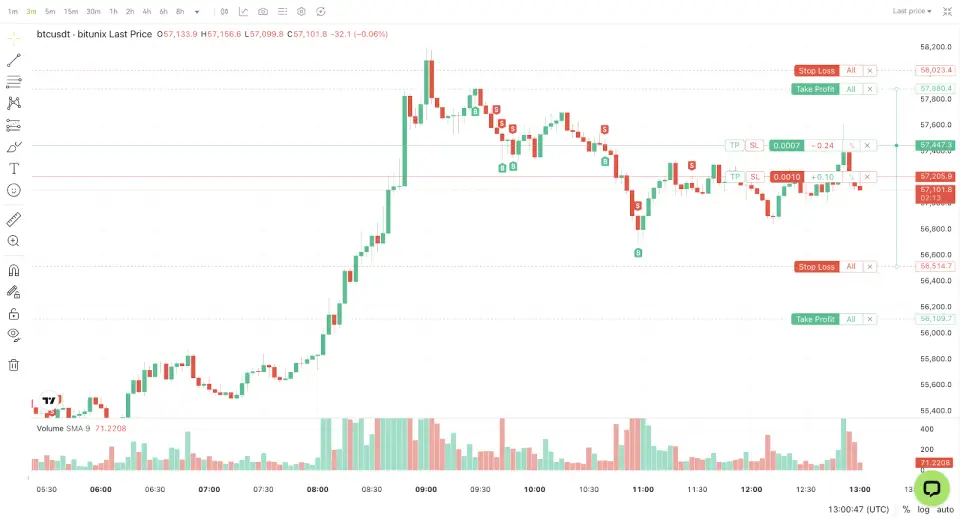This screenshot has width=960, height=519.
Task: Select the Text annotation tool
Action: coord(14,168)
